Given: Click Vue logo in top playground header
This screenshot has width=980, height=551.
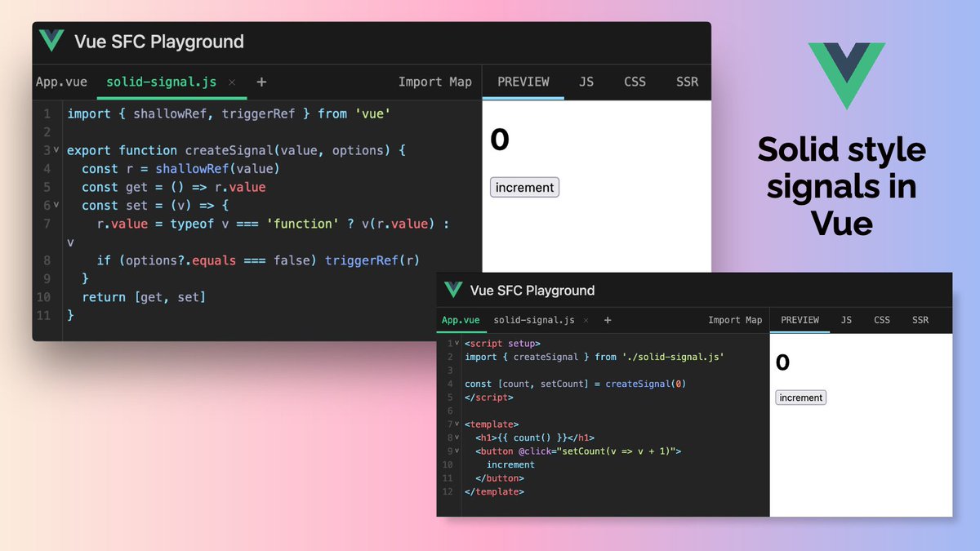Looking at the screenshot, I should click(51, 41).
